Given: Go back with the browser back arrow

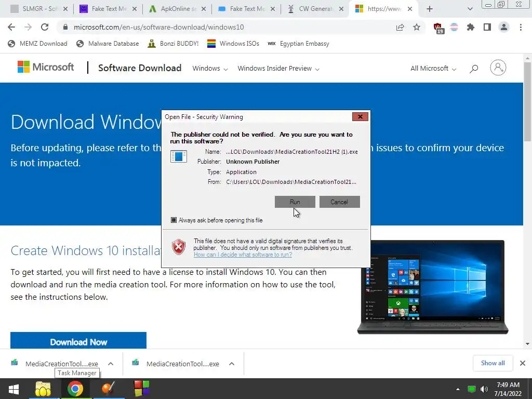Looking at the screenshot, I should pyautogui.click(x=11, y=27).
